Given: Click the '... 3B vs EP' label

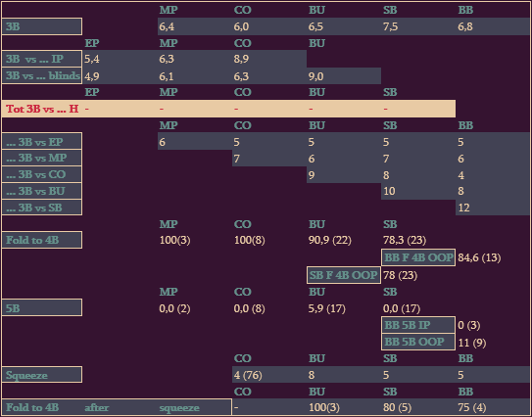Looking at the screenshot, I should click(41, 141).
